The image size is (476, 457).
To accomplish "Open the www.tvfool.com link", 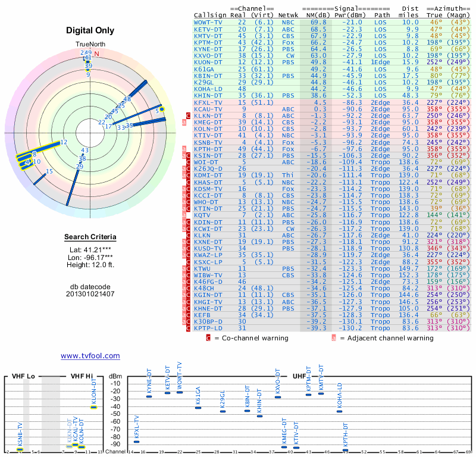I will click(x=90, y=356).
